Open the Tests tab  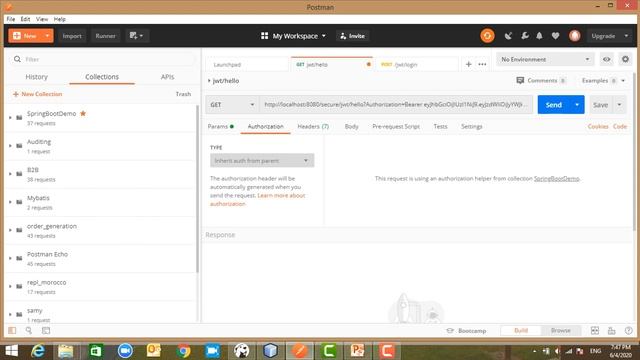(x=440, y=127)
